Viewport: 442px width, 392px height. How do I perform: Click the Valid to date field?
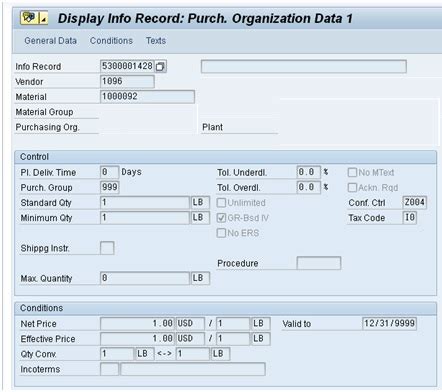click(389, 323)
